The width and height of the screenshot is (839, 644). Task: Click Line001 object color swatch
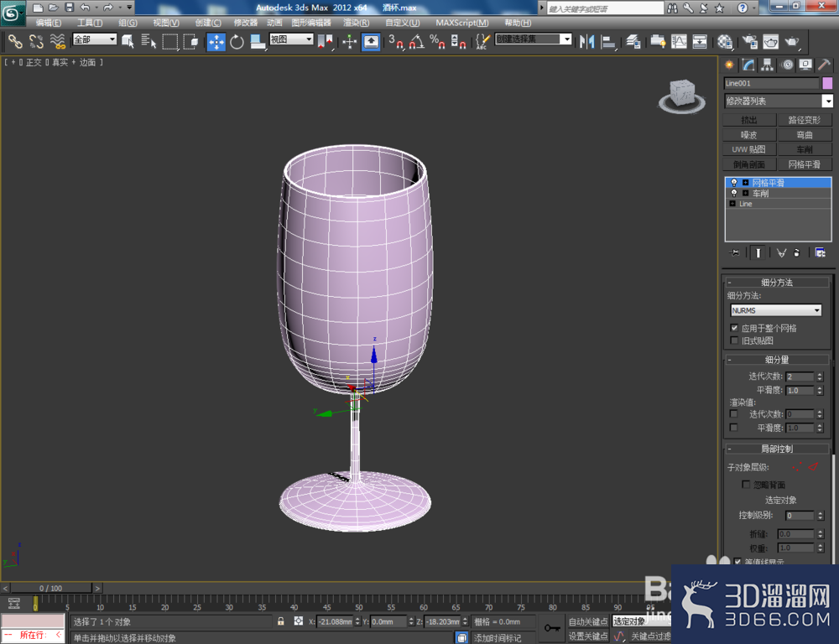(827, 83)
